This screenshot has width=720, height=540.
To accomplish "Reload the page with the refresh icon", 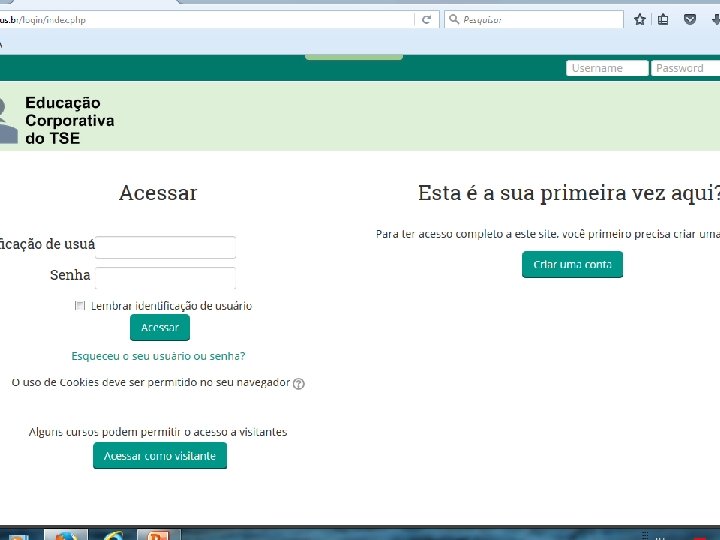I will point(426,19).
